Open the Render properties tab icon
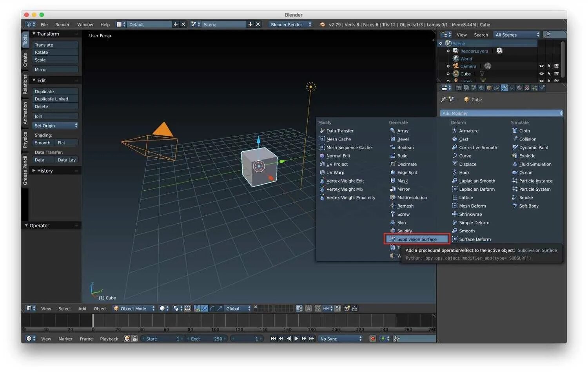This screenshot has height=372, width=588. click(x=459, y=88)
